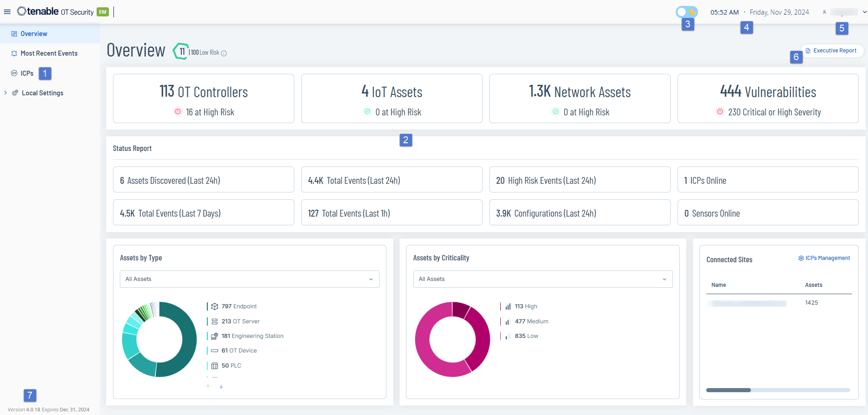Click the risk score info icon
This screenshot has height=415, width=868.
point(224,53)
